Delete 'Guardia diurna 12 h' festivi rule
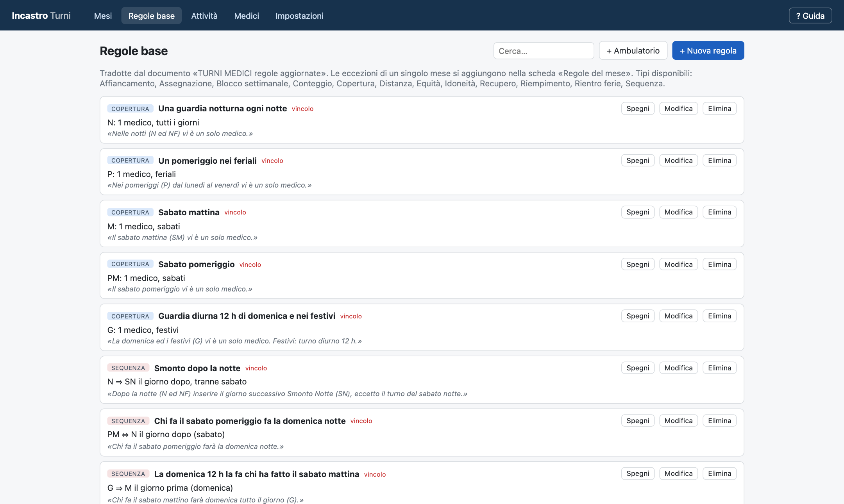The width and height of the screenshot is (844, 504). [x=719, y=316]
